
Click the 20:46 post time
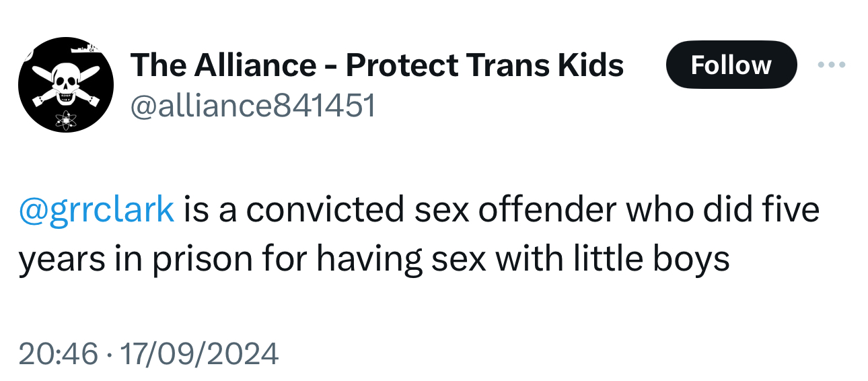coord(58,353)
